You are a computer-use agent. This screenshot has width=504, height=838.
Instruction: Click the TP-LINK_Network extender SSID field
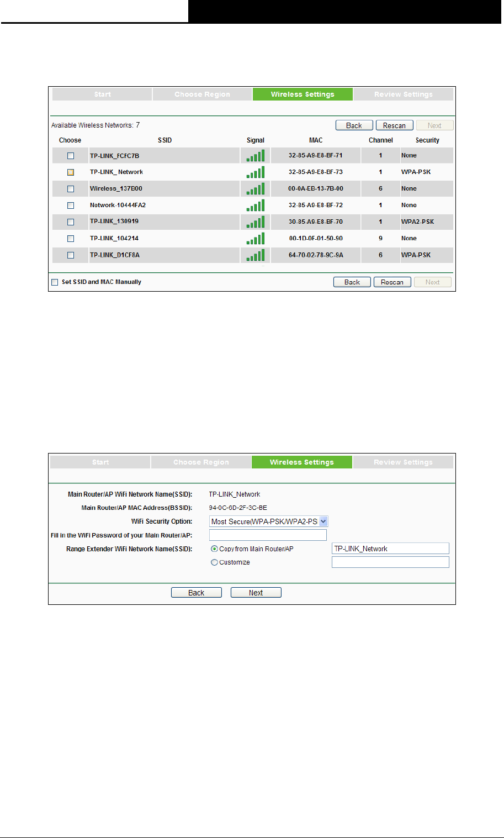click(390, 549)
